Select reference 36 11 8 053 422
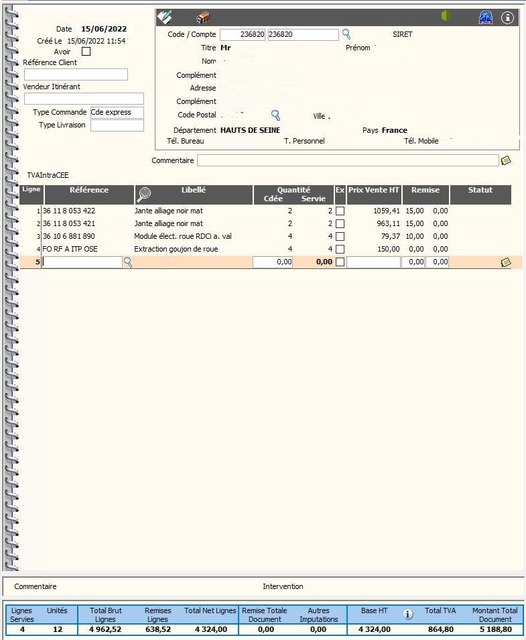Screen dimensions: 526x640 point(69,211)
